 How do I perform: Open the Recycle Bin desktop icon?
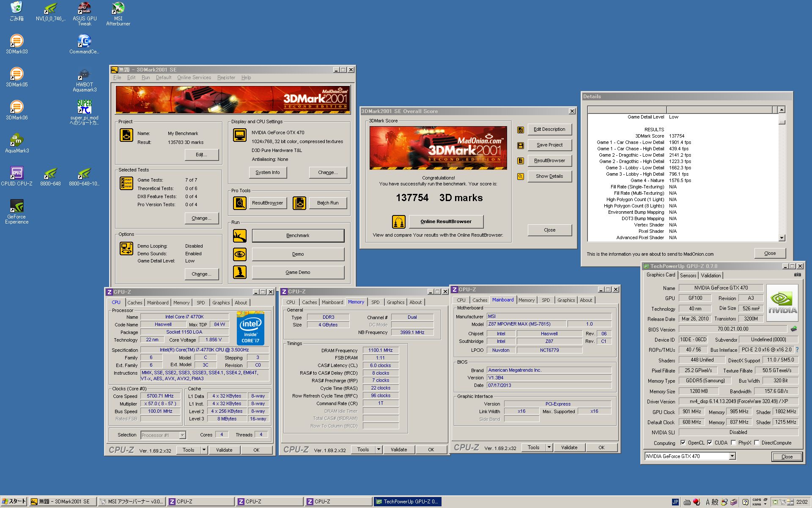tap(16, 11)
